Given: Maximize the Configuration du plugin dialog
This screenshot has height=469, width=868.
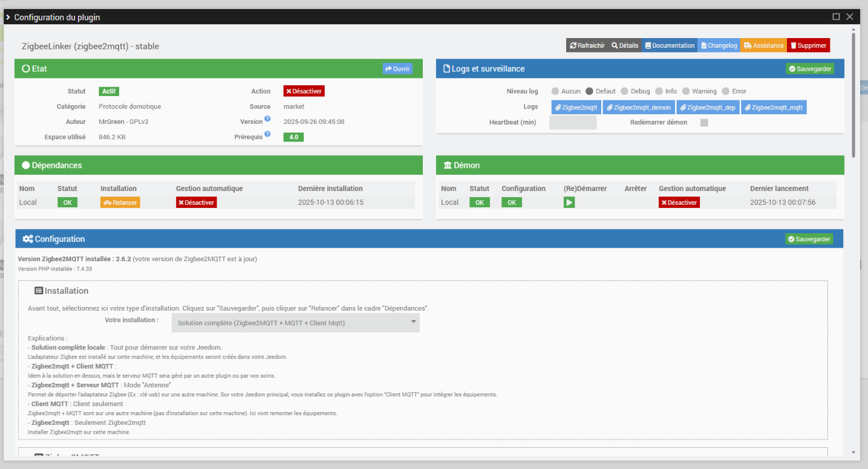Looking at the screenshot, I should coord(836,17).
